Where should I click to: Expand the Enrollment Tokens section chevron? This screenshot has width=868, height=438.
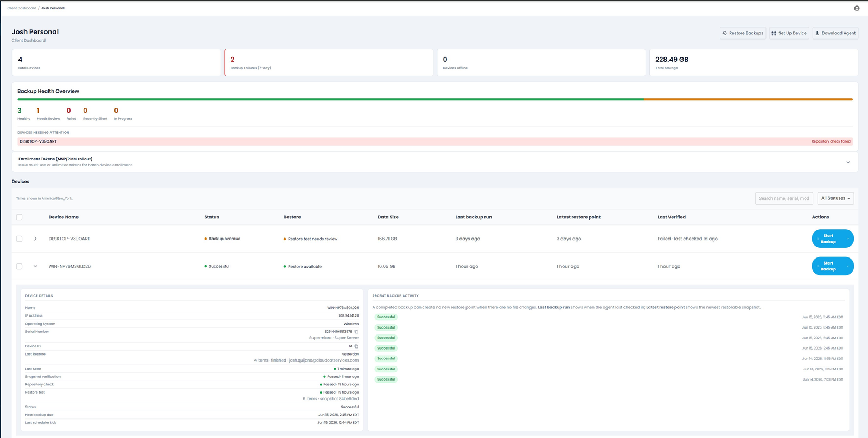point(848,162)
